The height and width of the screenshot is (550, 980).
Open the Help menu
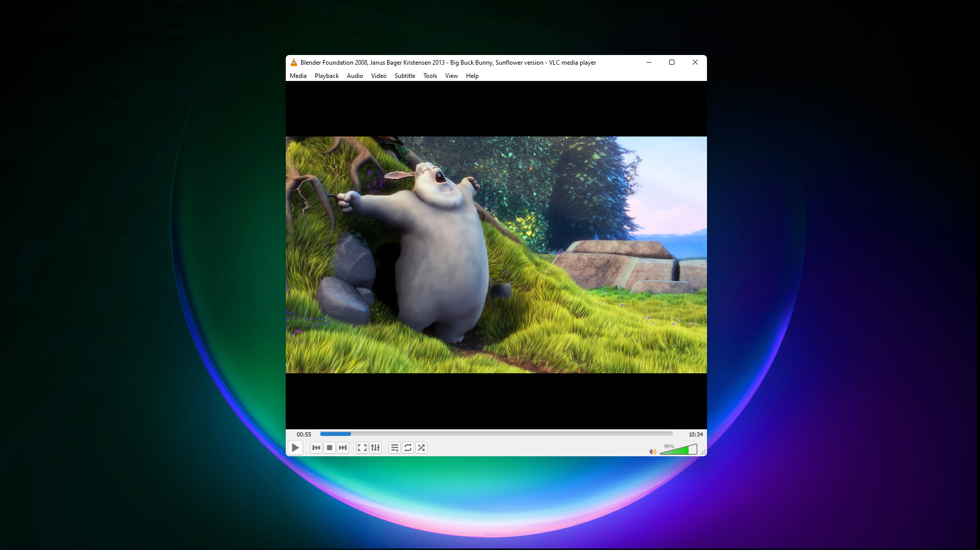pos(472,75)
